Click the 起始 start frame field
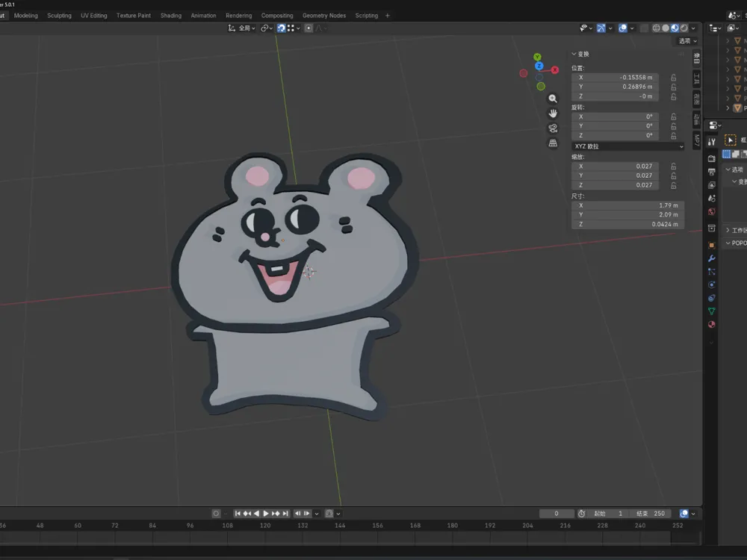 tap(609, 514)
